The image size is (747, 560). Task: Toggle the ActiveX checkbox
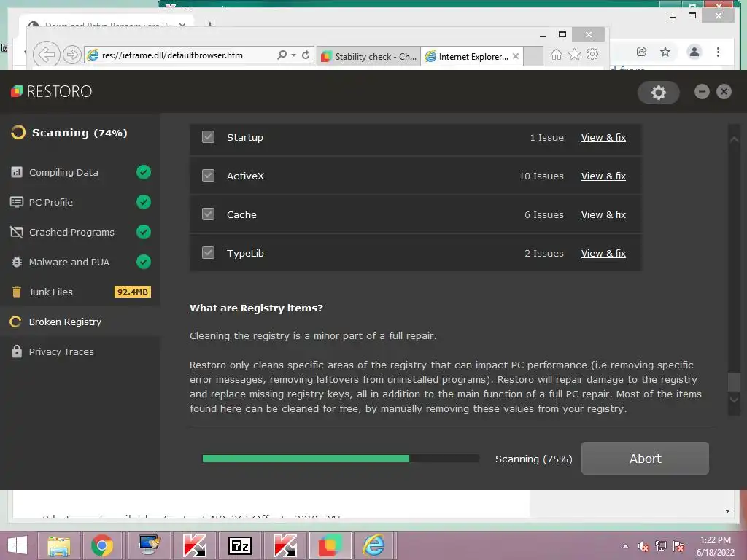coord(208,176)
